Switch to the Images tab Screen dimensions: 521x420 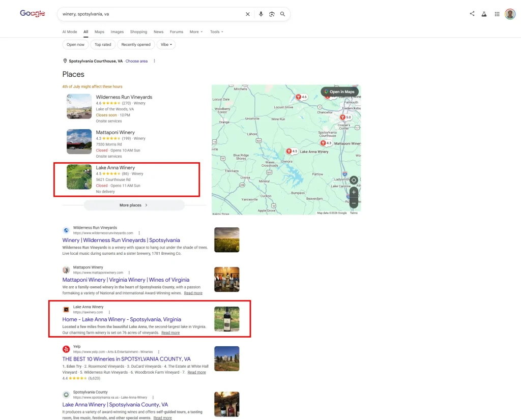117,32
